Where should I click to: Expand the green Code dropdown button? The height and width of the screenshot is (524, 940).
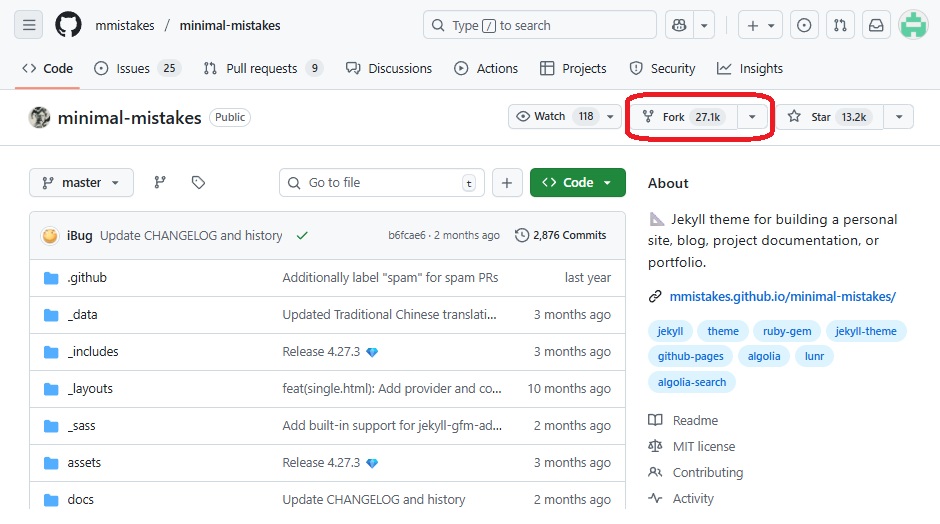coord(578,183)
